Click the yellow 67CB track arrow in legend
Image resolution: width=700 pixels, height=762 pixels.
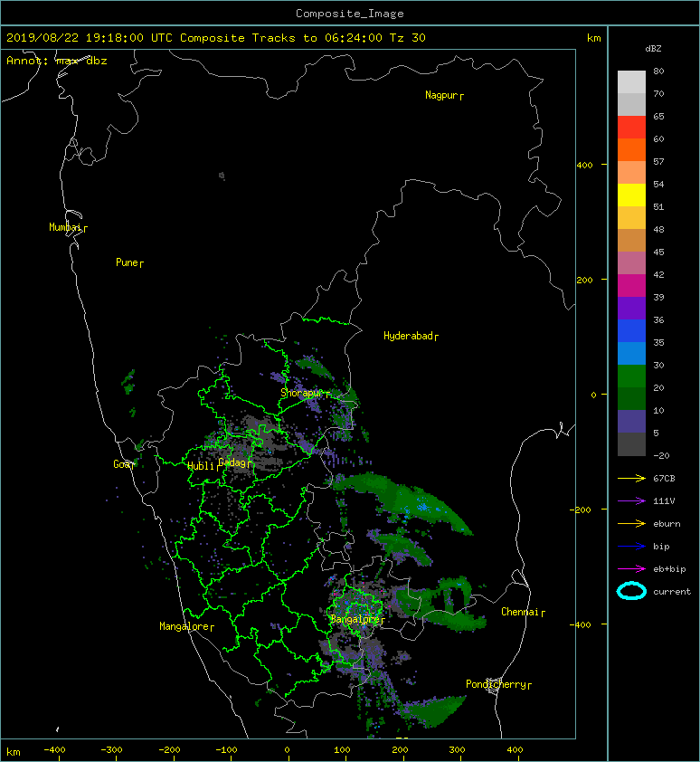[x=631, y=478]
